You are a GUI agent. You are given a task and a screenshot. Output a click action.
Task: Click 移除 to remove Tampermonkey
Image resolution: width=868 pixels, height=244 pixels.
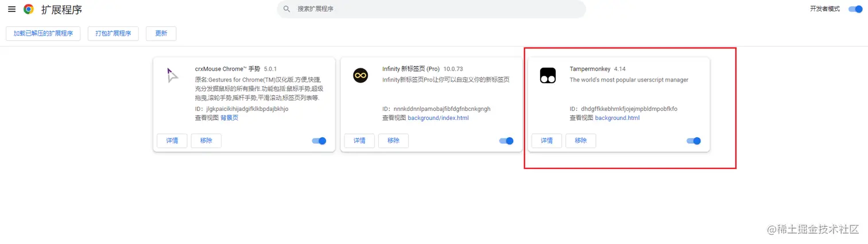click(580, 141)
